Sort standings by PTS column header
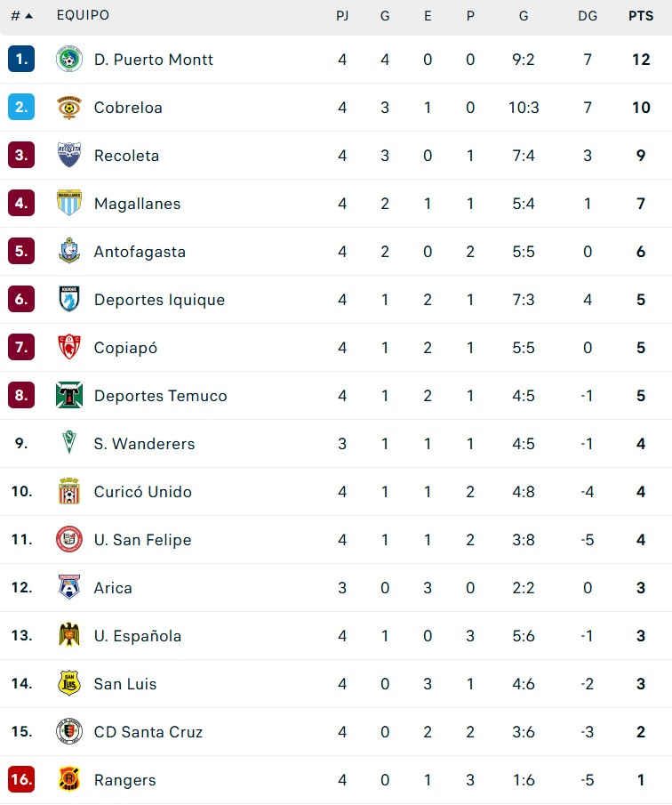 point(641,16)
